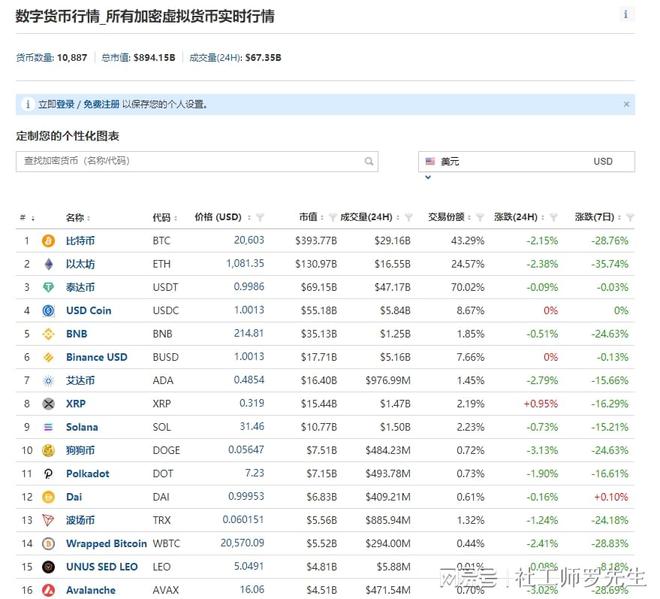
Task: Click the Bitcoin coin icon
Action: (x=48, y=241)
